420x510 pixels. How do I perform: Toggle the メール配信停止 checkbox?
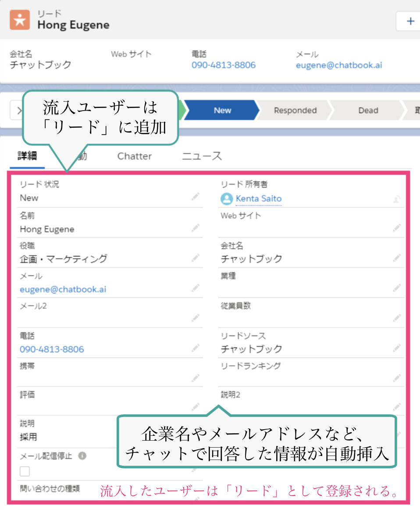tap(25, 471)
